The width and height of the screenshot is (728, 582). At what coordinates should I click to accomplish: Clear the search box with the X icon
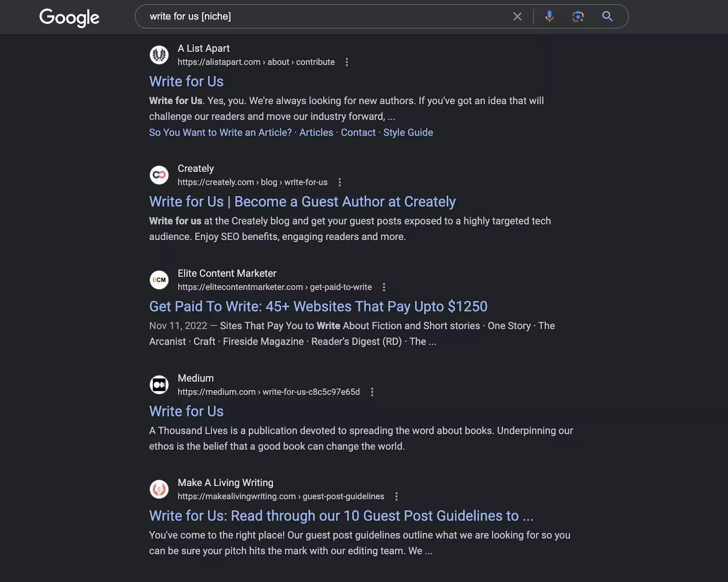(517, 16)
